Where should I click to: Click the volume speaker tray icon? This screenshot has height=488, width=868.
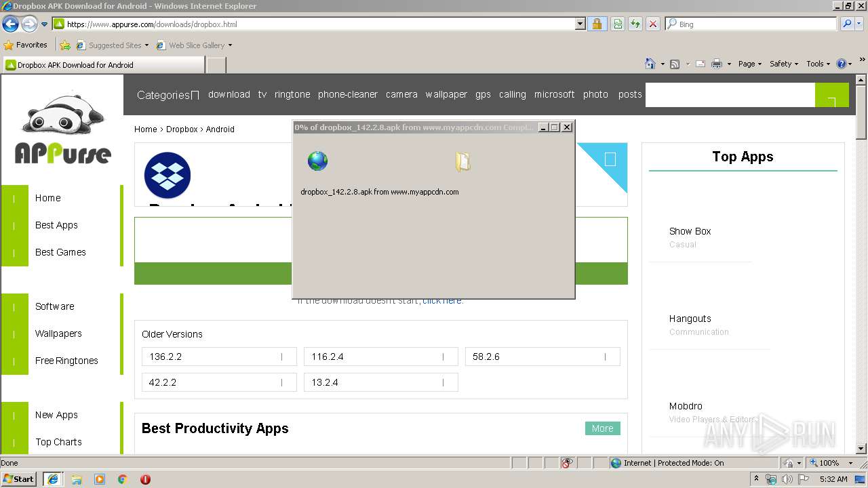(x=787, y=479)
